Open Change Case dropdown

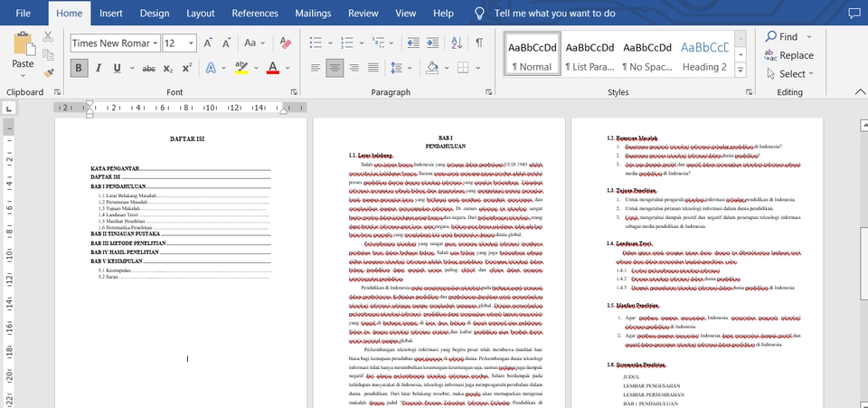coord(255,43)
